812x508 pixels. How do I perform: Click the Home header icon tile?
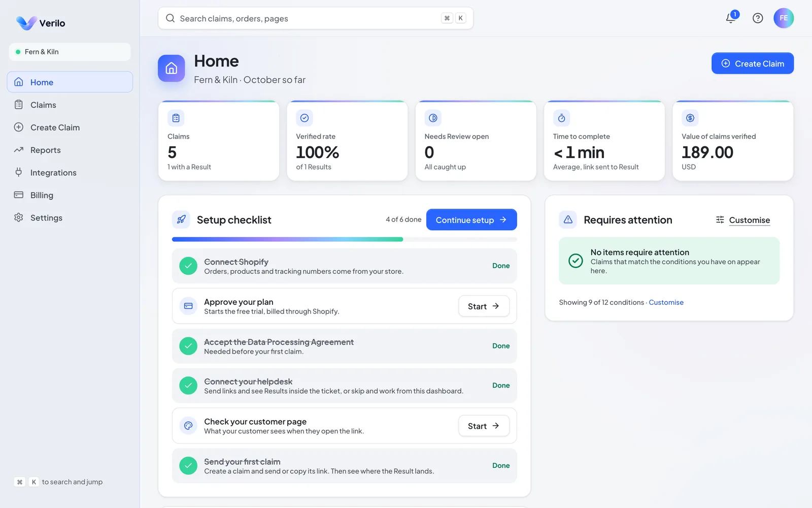(x=172, y=68)
